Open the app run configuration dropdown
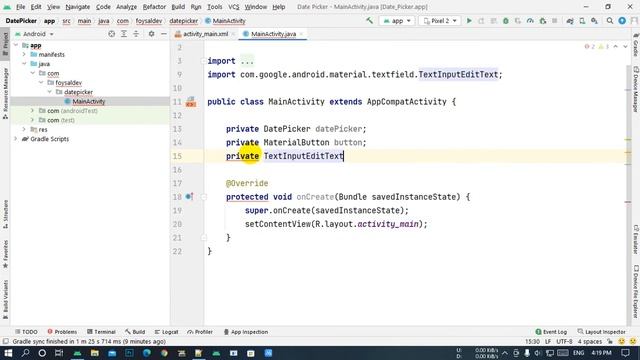The image size is (640, 360). [x=396, y=21]
